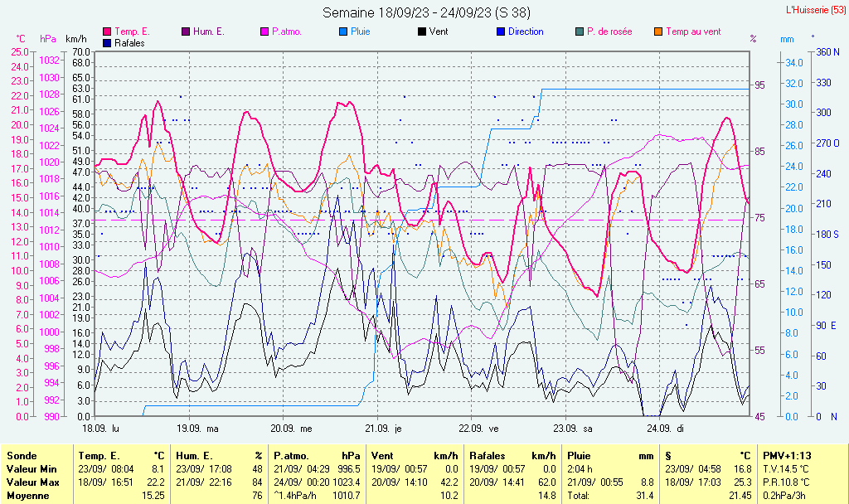
Task: Click the '180 S' direction axis value
Action: coord(827,235)
